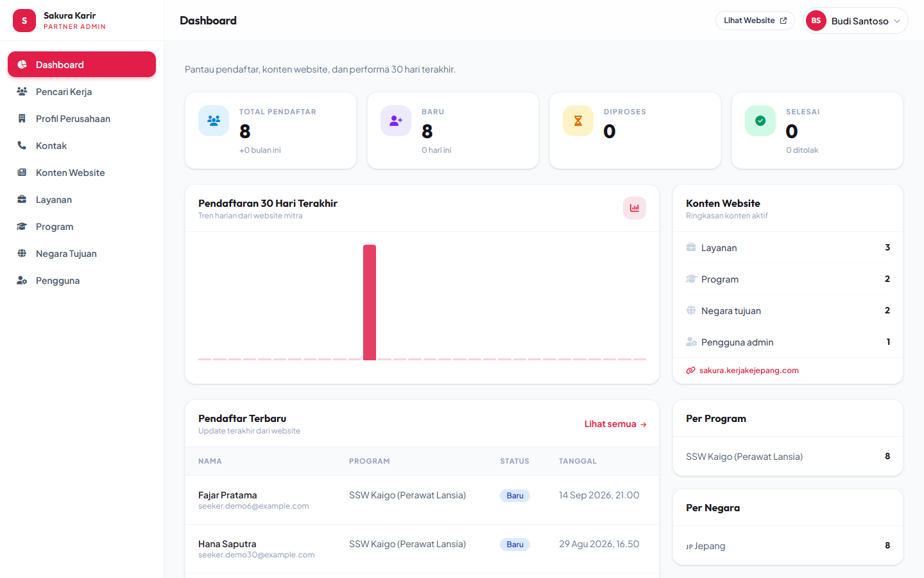Select the Kontak menu entry

[x=81, y=146]
